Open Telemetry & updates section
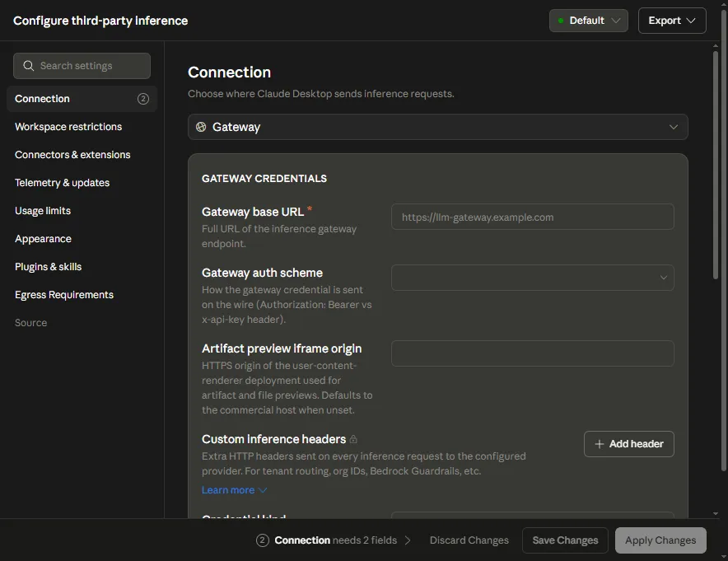 click(x=63, y=183)
